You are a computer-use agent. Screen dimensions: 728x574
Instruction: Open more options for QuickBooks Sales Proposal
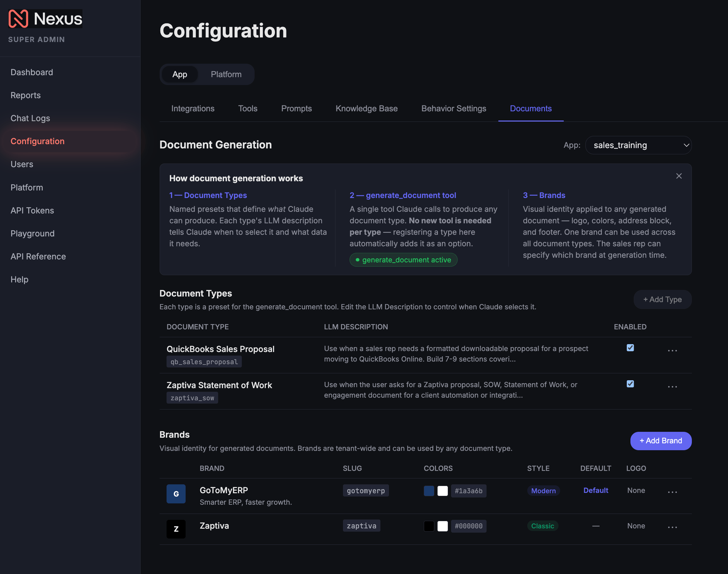click(672, 350)
